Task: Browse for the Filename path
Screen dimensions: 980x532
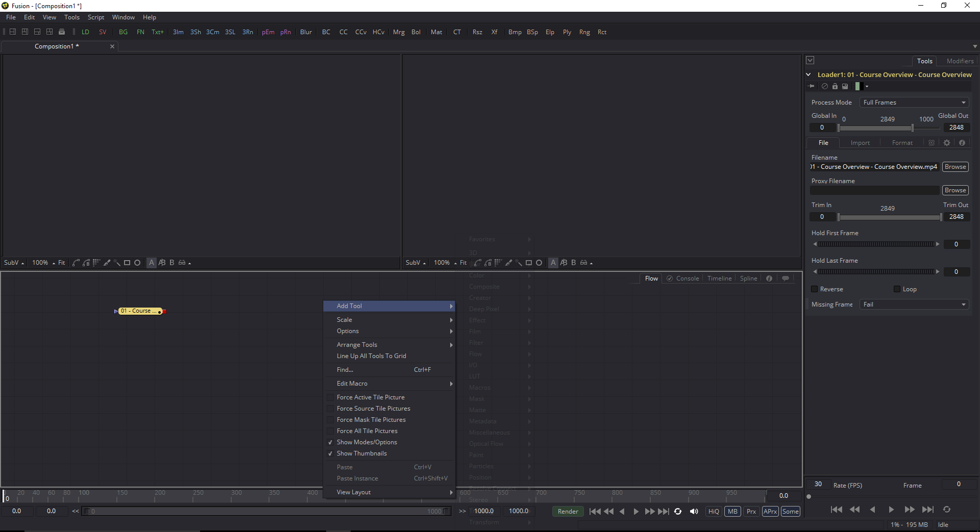Action: [955, 167]
